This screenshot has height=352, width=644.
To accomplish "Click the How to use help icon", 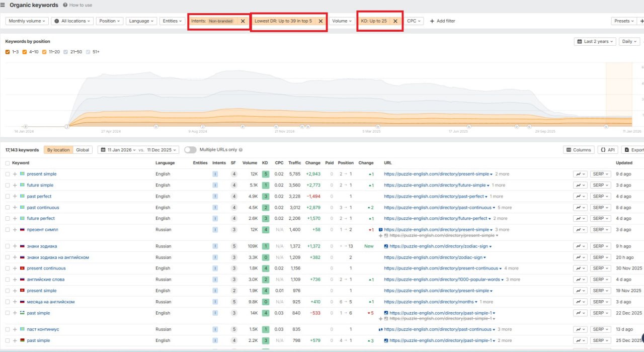I will [x=65, y=5].
